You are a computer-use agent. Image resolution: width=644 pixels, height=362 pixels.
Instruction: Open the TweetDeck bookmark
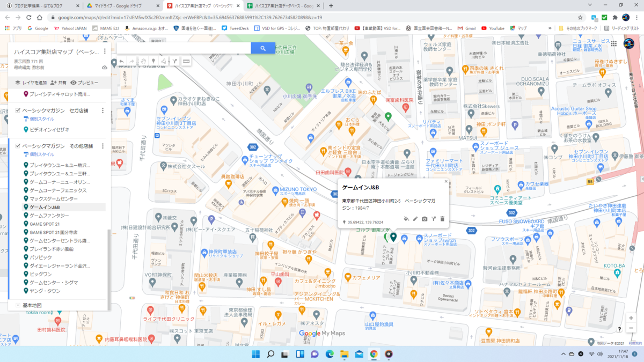tap(236, 28)
